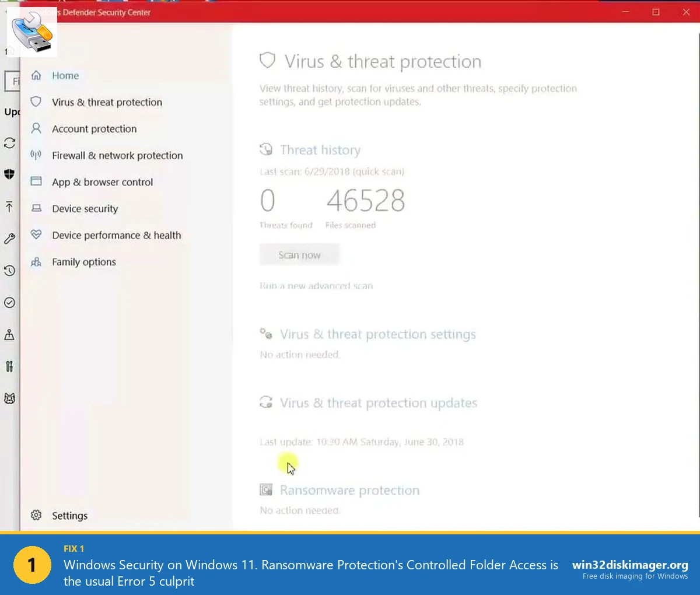
Task: Click the Ransomware protection icon
Action: tap(266, 489)
